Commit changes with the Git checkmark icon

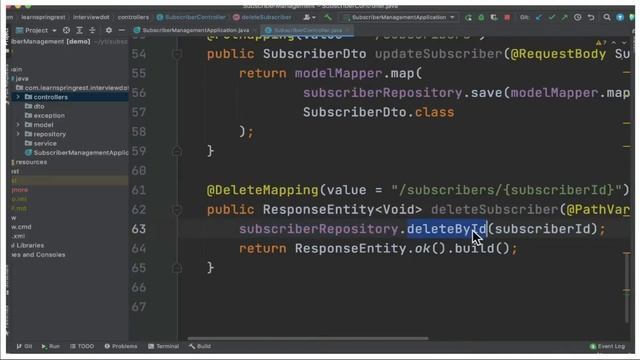[x=552, y=18]
